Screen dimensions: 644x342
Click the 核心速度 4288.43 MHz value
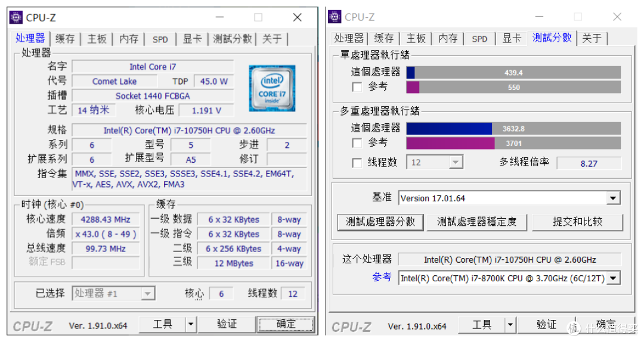[x=106, y=220]
